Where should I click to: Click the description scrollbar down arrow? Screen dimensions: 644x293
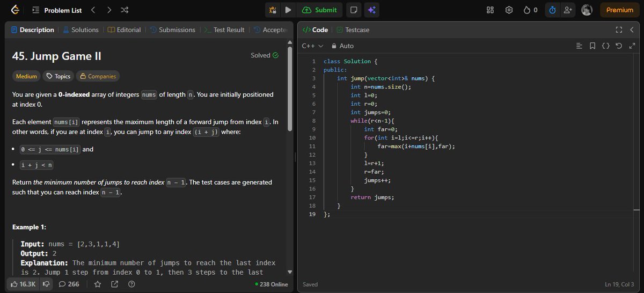[290, 272]
